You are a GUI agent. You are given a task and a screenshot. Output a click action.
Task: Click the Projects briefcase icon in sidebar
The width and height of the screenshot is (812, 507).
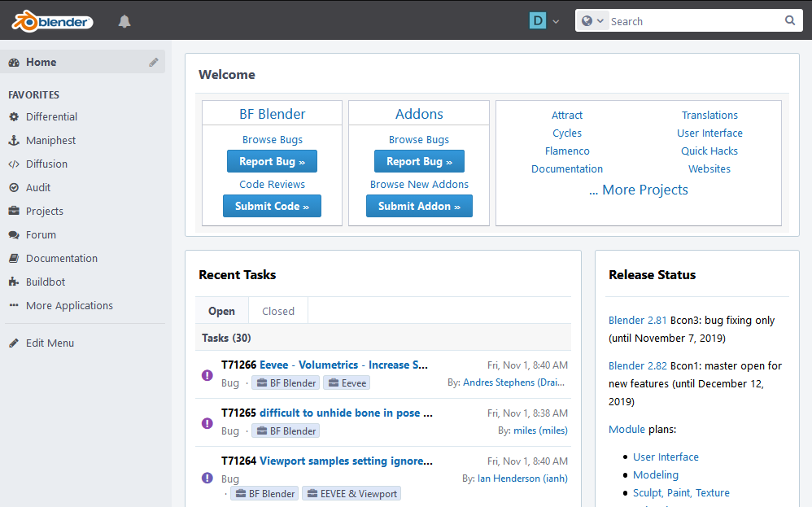(14, 211)
